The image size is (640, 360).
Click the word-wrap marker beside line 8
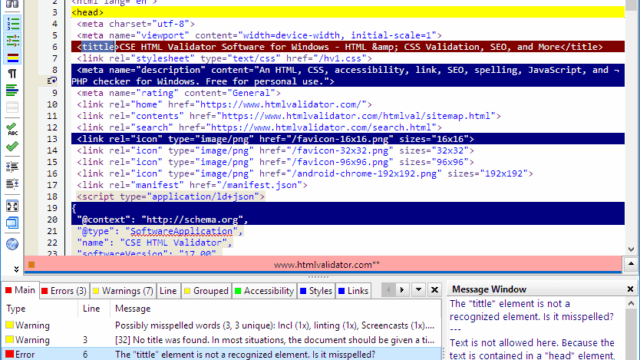51,81
